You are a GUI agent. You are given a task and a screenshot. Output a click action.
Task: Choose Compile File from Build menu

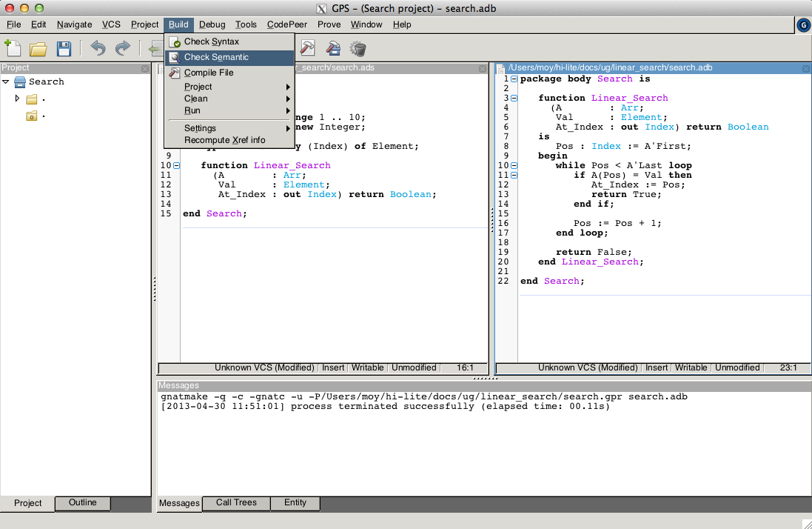(x=229, y=73)
